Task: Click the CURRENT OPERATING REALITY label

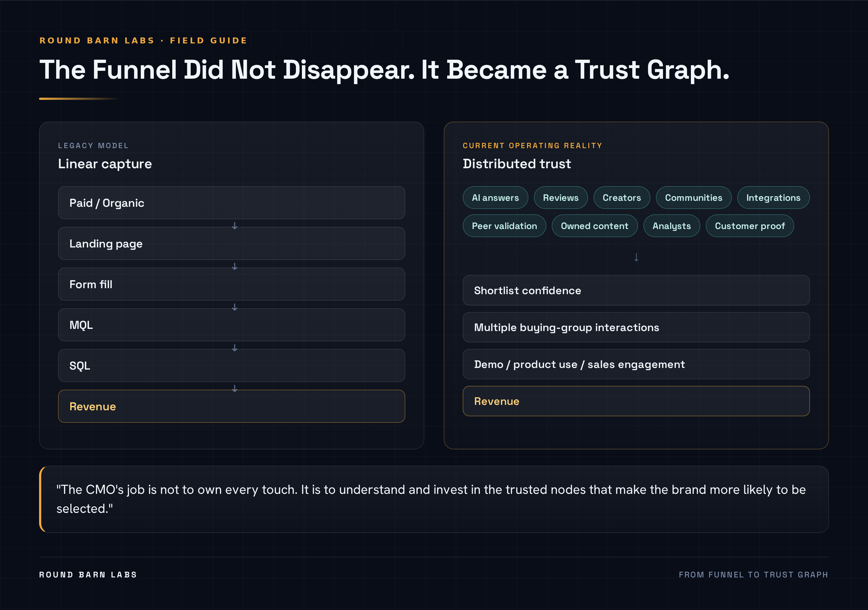Action: tap(532, 146)
